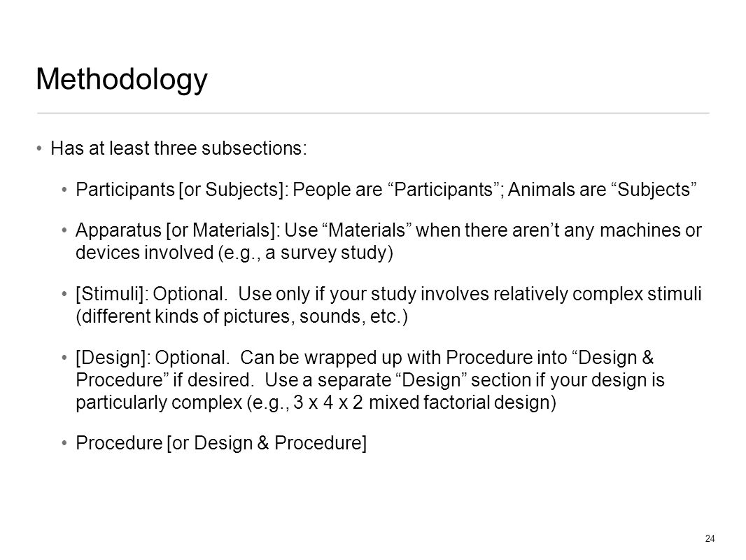Click the phrase 'Animals are “Subjects”'
Viewport: 746px width, 560px height.
pos(603,190)
